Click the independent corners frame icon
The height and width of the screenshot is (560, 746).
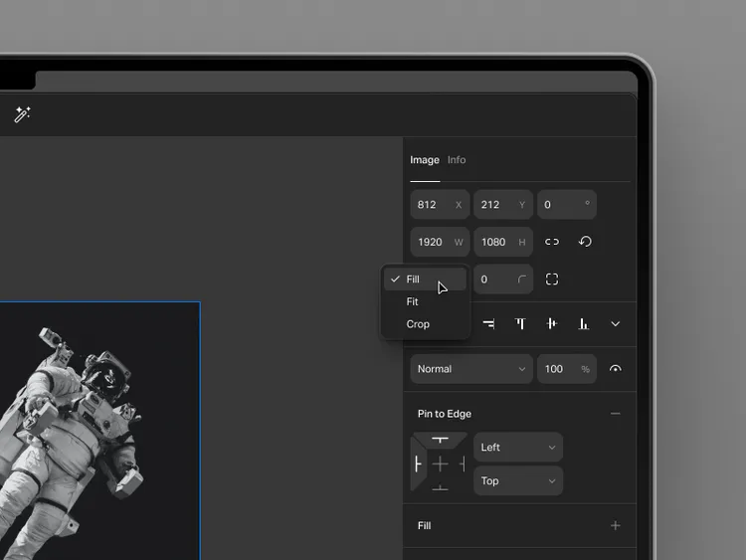552,280
